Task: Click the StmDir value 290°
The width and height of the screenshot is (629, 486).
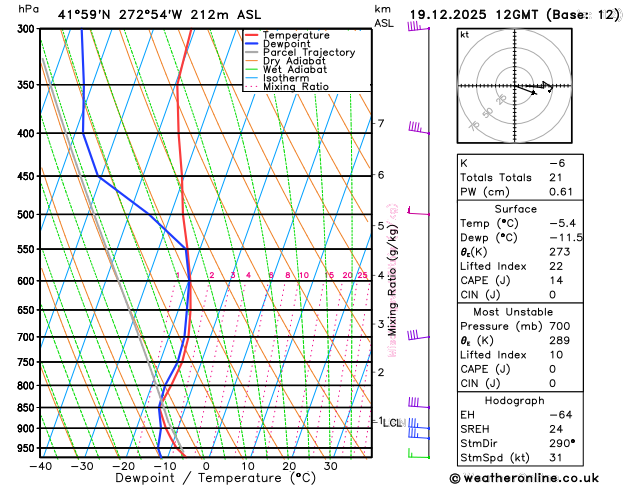Action: tap(562, 443)
